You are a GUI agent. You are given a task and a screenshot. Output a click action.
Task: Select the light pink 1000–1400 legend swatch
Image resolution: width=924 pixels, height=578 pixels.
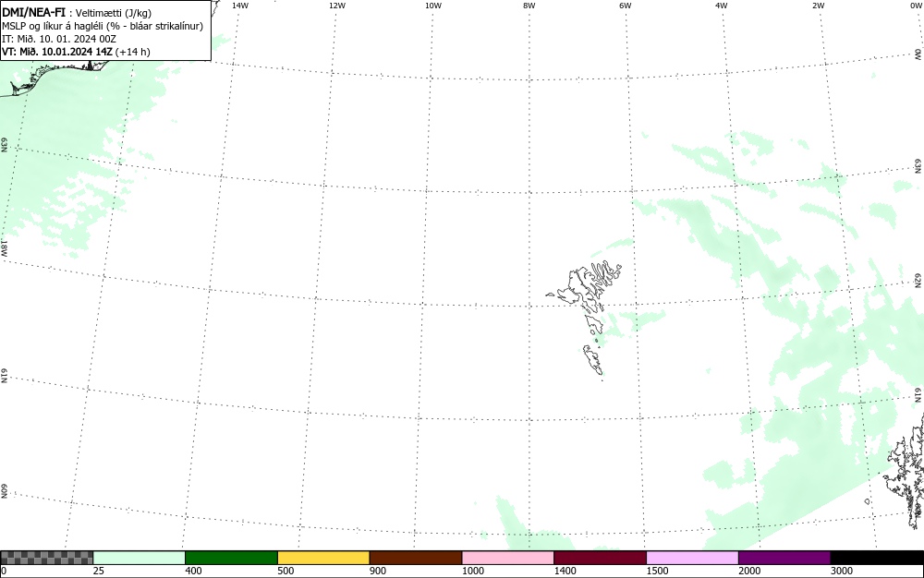pyautogui.click(x=508, y=558)
